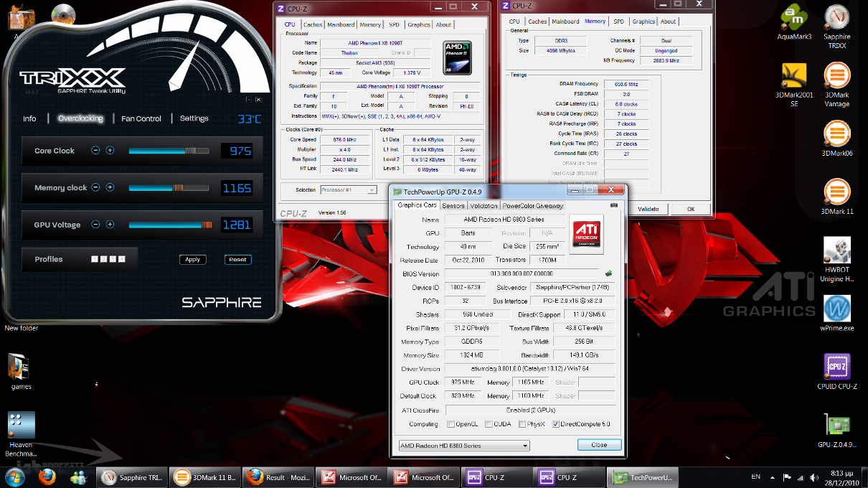Switch to the Sensors tab in GPU-Z
868x488 pixels.
453,206
